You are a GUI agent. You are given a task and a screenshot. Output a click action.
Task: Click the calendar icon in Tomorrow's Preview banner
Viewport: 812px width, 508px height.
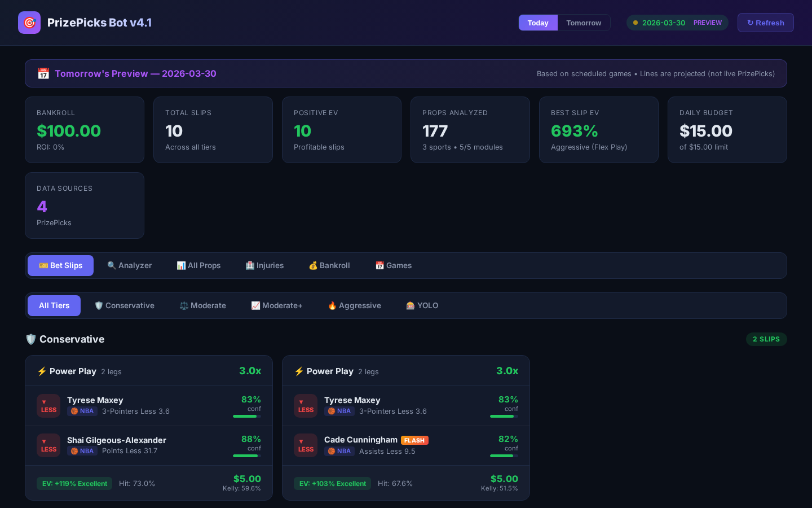(43, 73)
